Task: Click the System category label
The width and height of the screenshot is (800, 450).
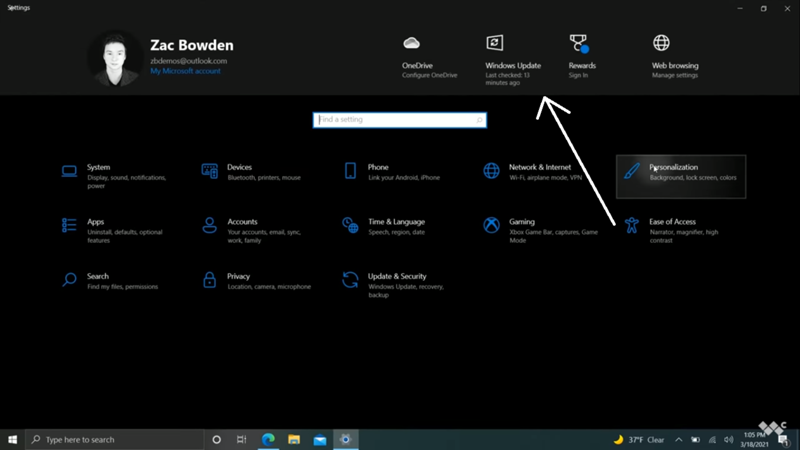Action: point(98,167)
